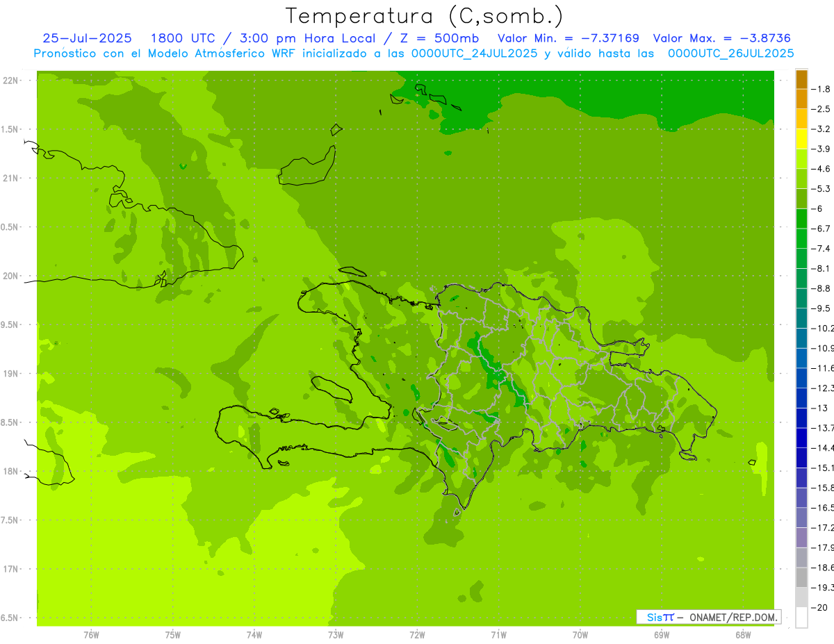
Task: Click the Valor Min. = -7.37169 value
Action: click(x=569, y=38)
